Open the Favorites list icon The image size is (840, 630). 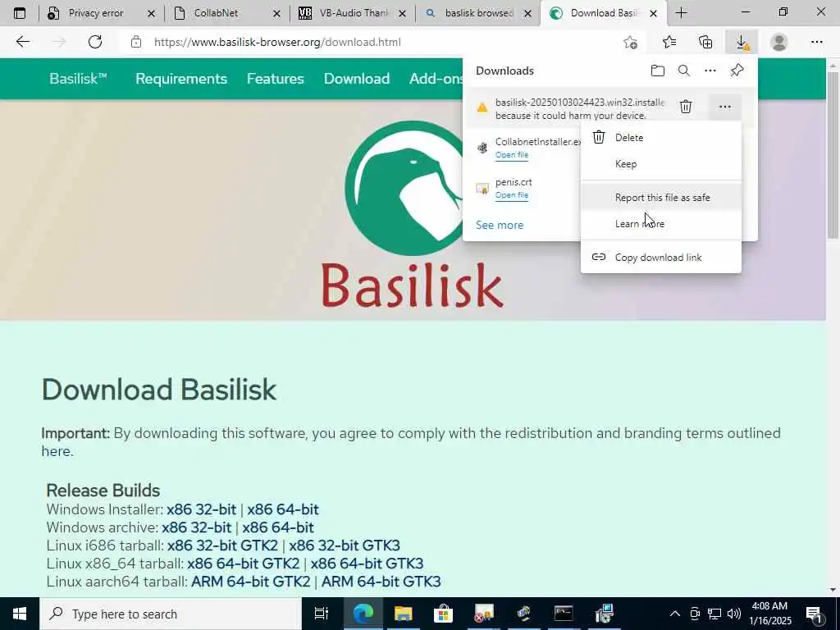click(669, 42)
